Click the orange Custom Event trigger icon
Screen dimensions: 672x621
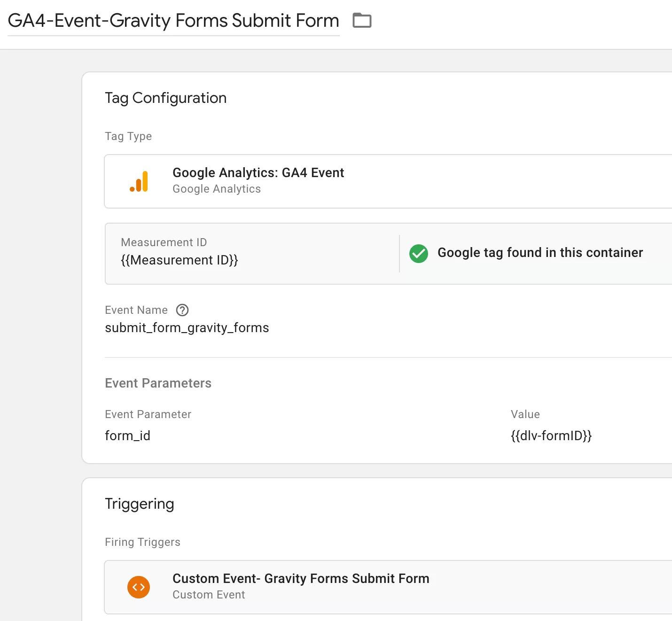[x=139, y=587]
